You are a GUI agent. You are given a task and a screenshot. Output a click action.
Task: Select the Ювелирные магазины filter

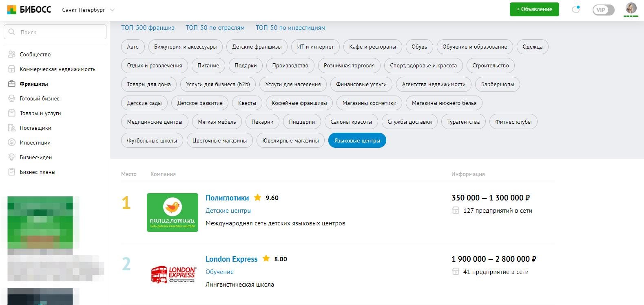(x=290, y=140)
